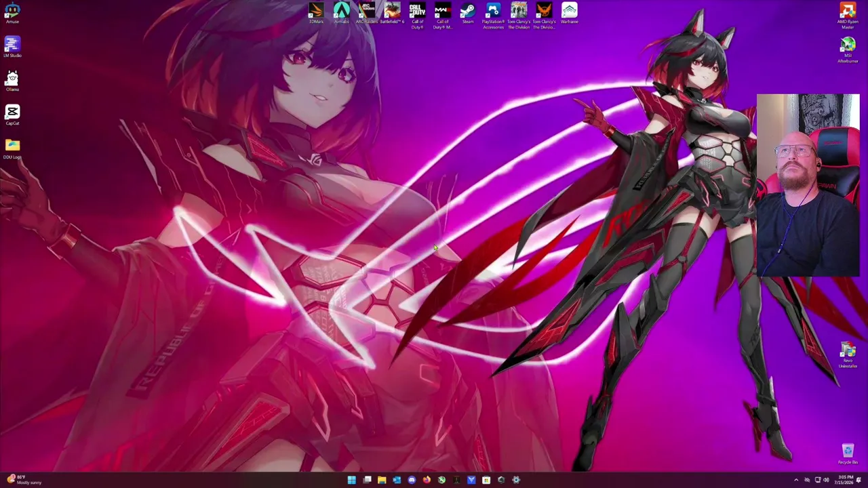This screenshot has height=488, width=868.
Task: Open Task View from the taskbar
Action: [x=367, y=480]
